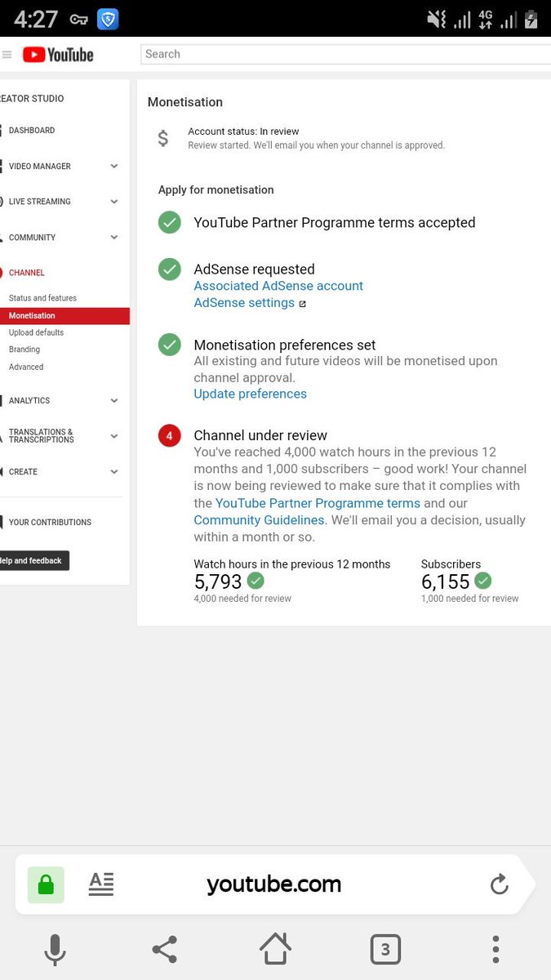551x980 pixels.
Task: Open Live Streaming section
Action: click(x=40, y=202)
